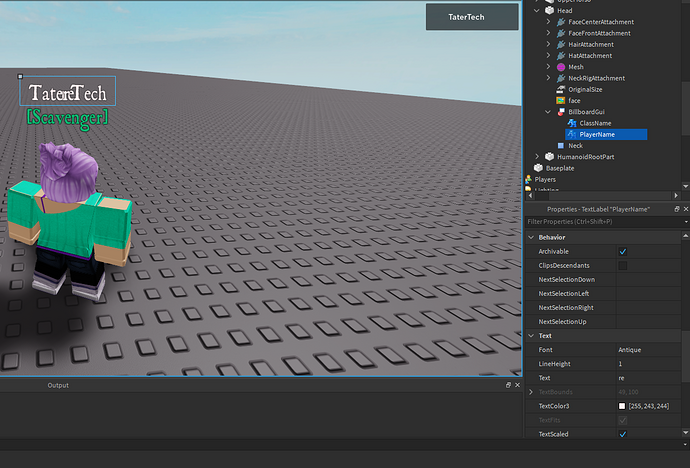This screenshot has width=690, height=468.
Task: Open the TextColor3 white color swatch
Action: click(622, 406)
